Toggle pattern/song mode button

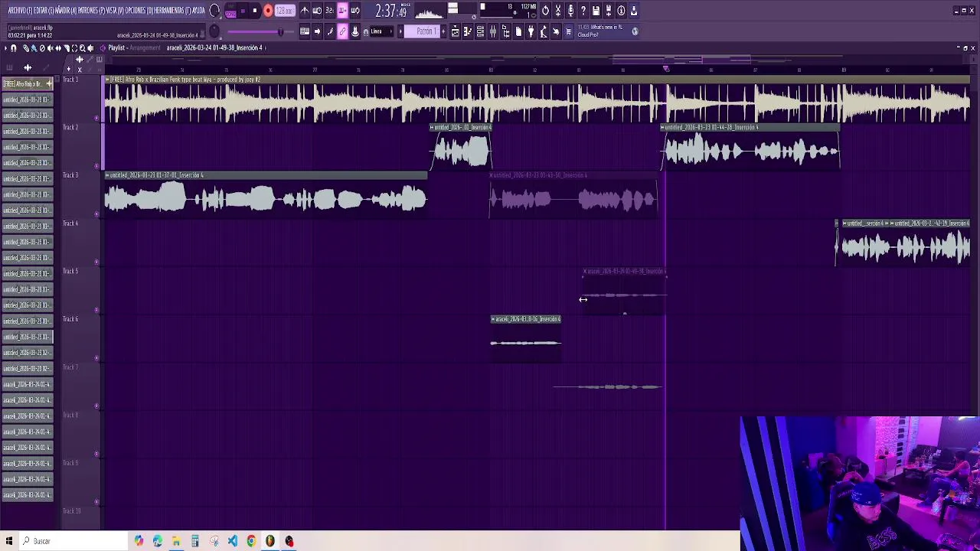point(230,11)
